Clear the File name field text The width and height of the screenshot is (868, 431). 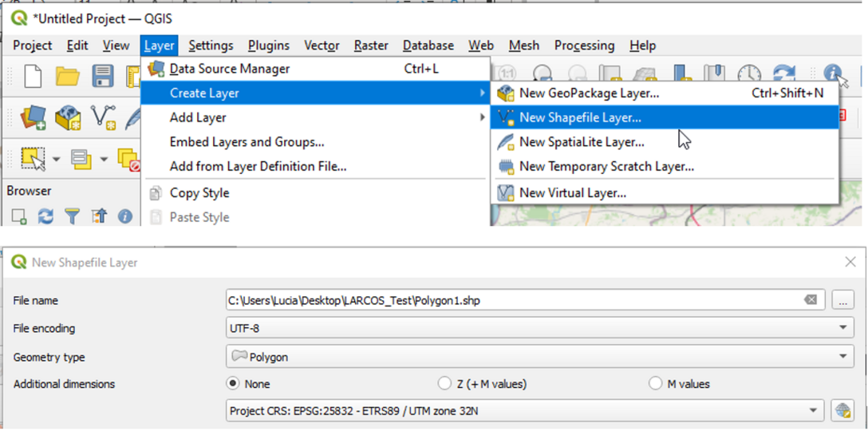click(811, 300)
